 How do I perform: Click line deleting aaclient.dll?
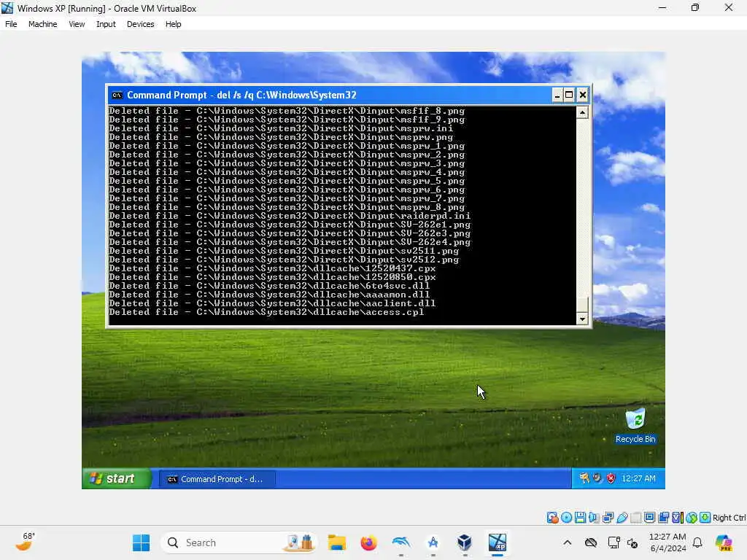point(272,303)
